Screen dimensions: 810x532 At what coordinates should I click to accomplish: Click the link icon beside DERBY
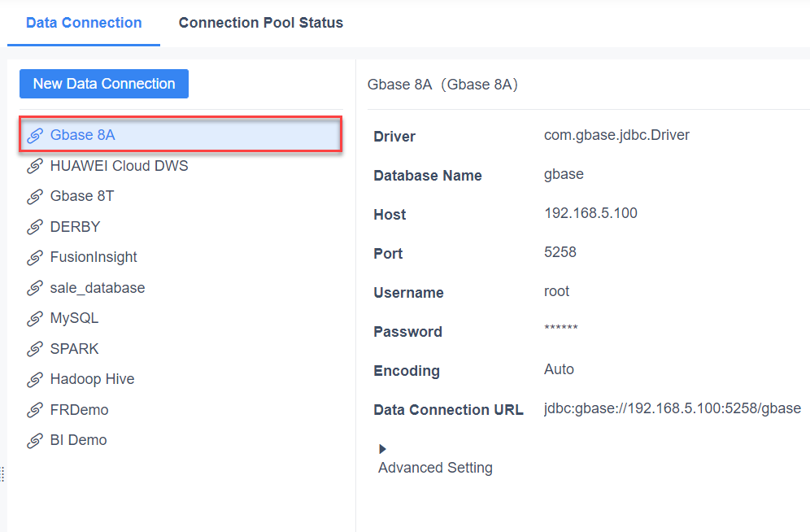tap(35, 227)
